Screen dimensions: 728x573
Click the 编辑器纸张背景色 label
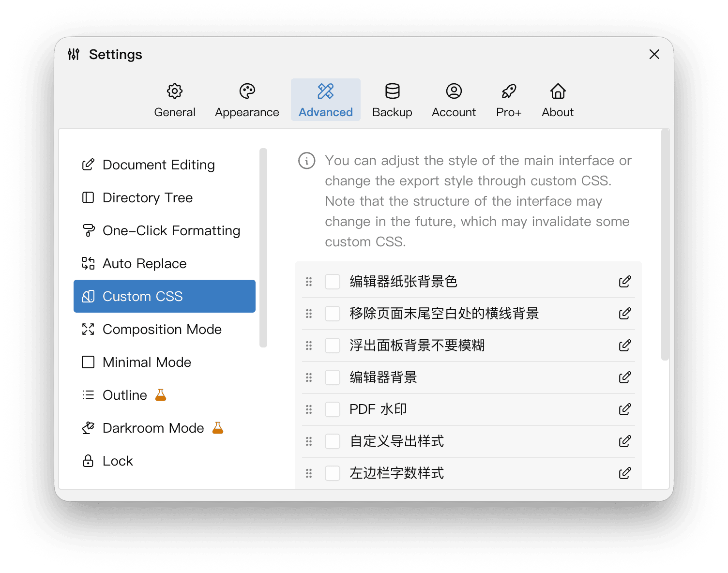click(404, 282)
